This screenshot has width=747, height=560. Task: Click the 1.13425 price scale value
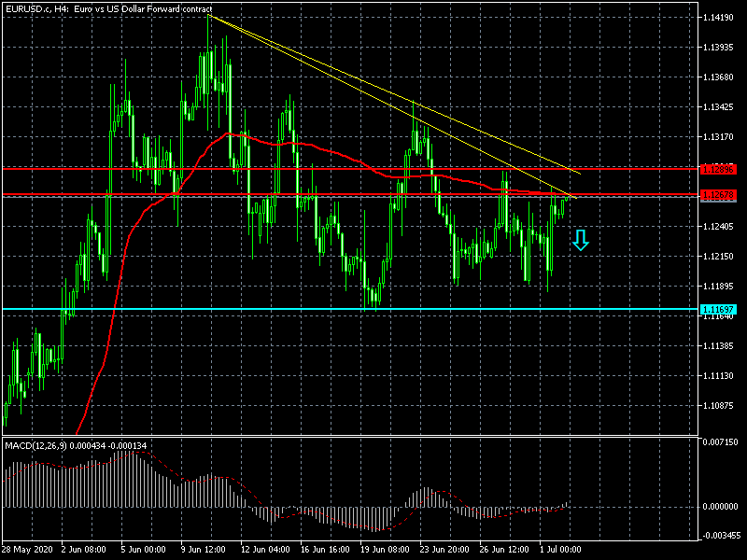[x=718, y=106]
